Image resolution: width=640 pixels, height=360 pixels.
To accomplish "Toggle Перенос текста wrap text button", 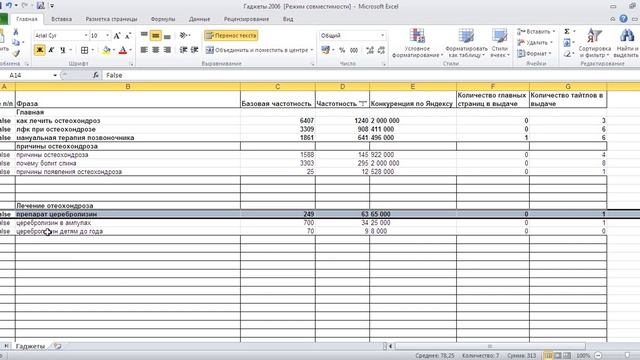I will 231,36.
